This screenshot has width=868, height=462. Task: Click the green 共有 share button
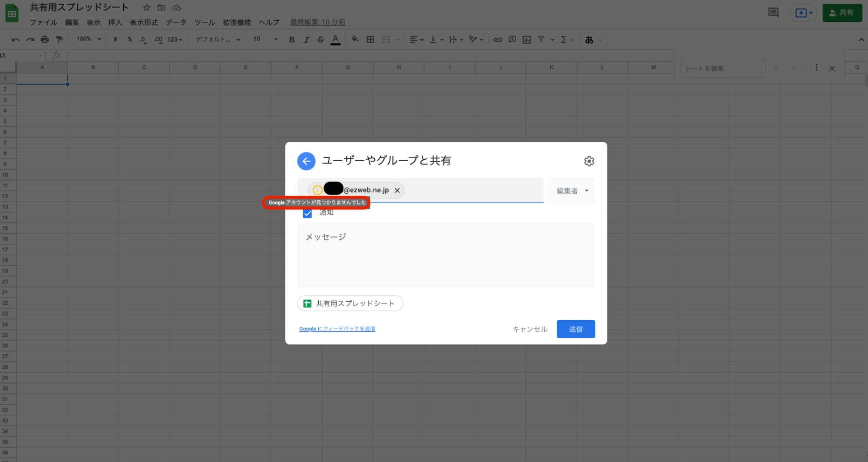842,13
